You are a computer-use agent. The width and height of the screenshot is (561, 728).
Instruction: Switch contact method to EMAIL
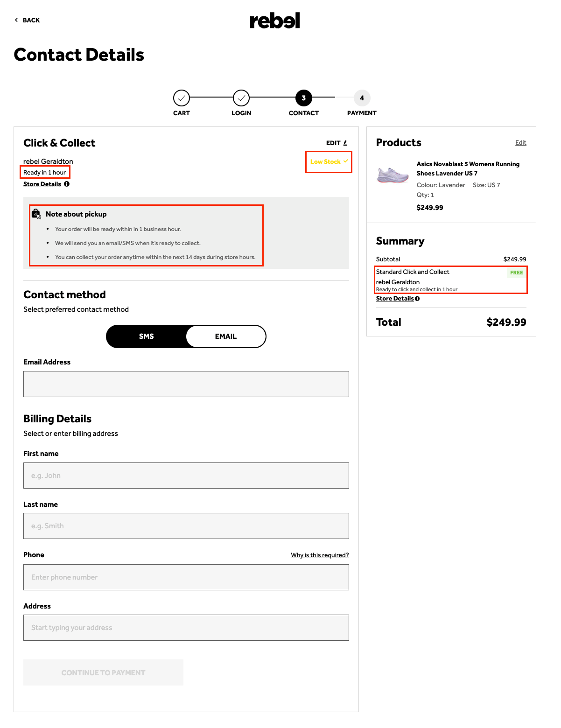[x=226, y=336]
